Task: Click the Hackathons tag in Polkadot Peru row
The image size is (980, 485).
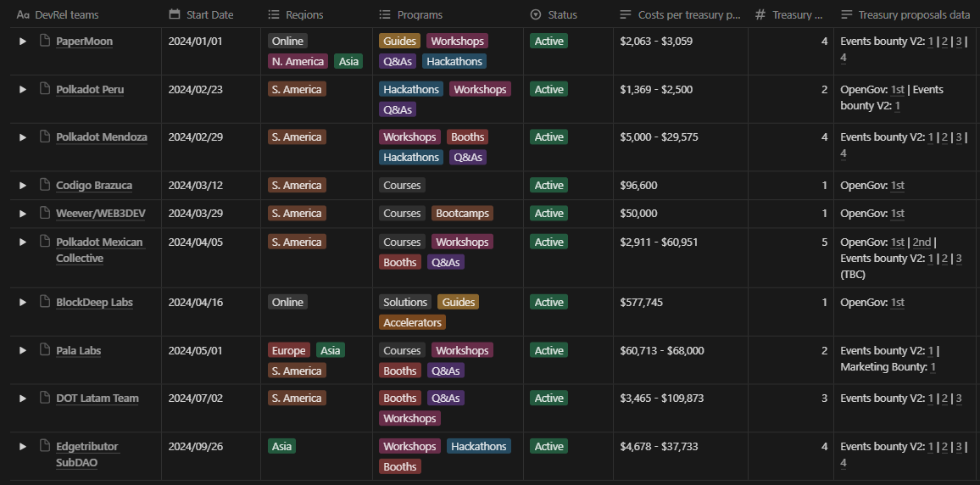Action: pyautogui.click(x=411, y=90)
